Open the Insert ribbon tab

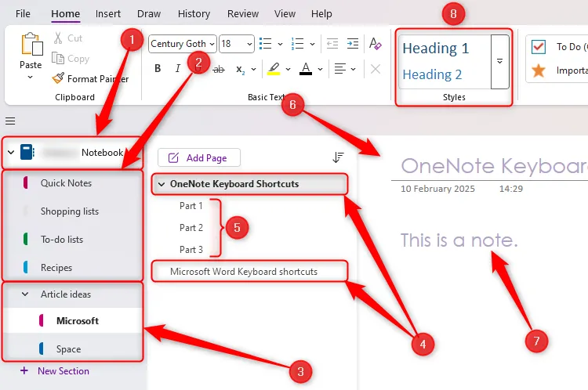108,14
